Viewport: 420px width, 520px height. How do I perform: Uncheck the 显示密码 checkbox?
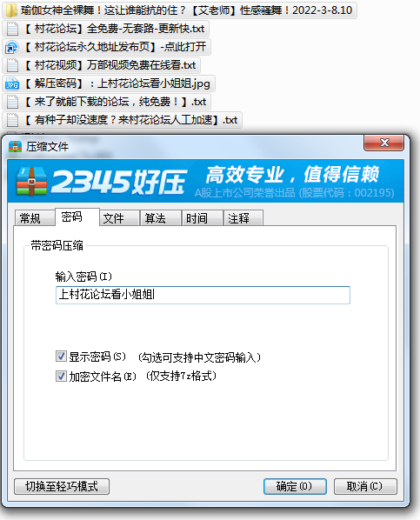coord(61,357)
